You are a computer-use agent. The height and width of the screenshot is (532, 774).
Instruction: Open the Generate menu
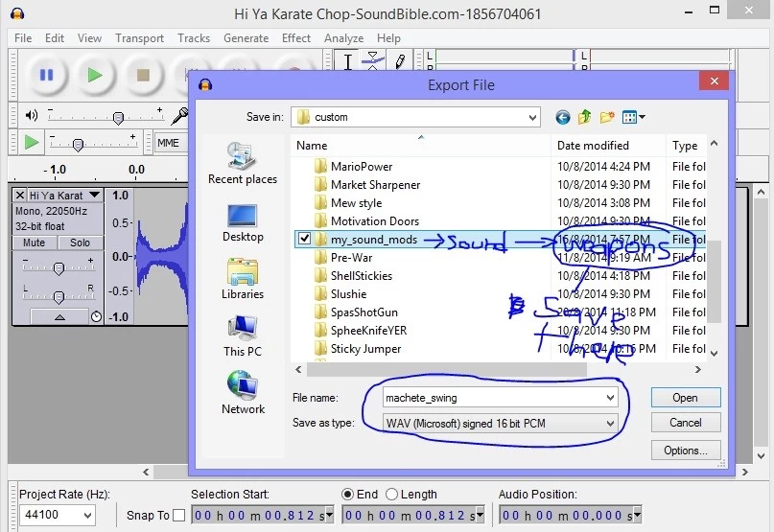coord(246,38)
